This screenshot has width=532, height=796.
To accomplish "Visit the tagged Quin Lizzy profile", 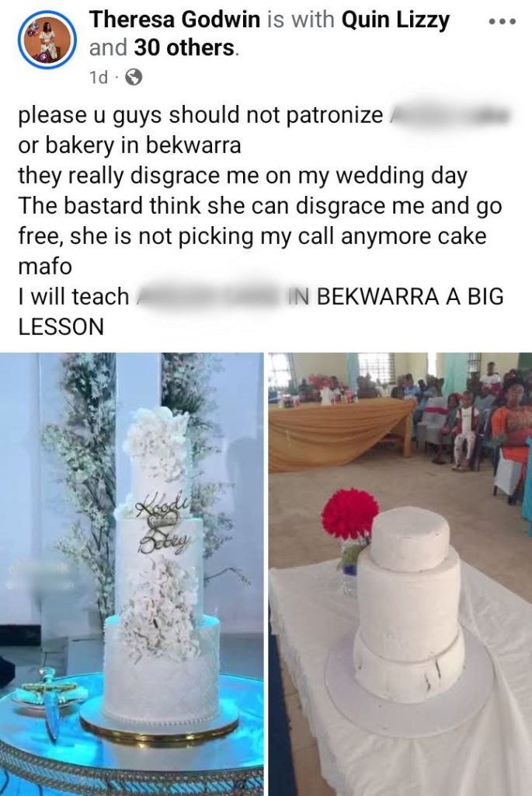I will (395, 21).
